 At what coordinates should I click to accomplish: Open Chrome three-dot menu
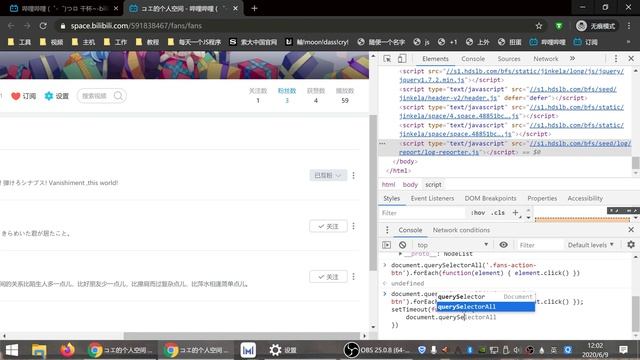629,26
